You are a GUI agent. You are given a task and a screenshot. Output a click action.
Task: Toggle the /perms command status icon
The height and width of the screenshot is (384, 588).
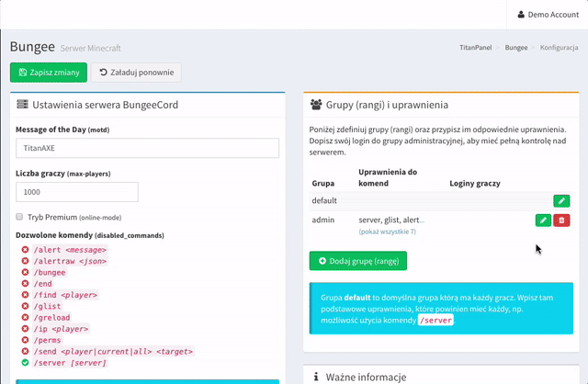coord(24,340)
